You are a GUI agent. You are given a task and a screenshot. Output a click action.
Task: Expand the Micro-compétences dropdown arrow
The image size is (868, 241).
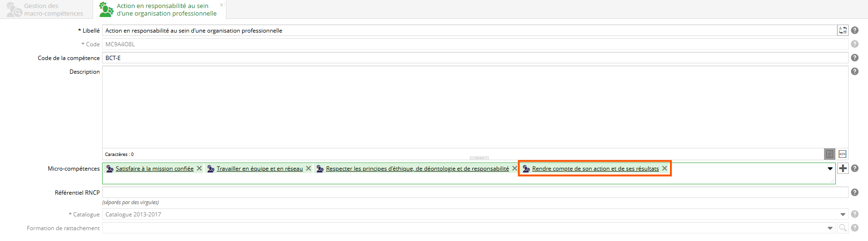click(830, 169)
